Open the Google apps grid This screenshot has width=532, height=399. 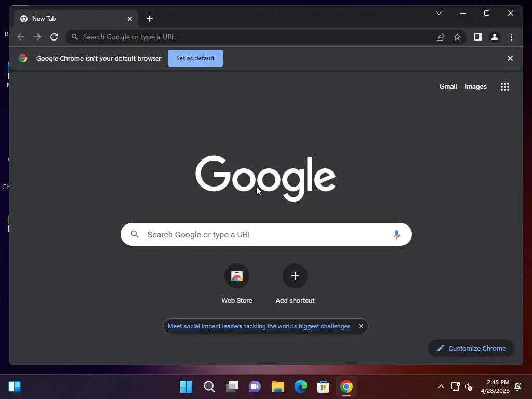[x=505, y=87]
